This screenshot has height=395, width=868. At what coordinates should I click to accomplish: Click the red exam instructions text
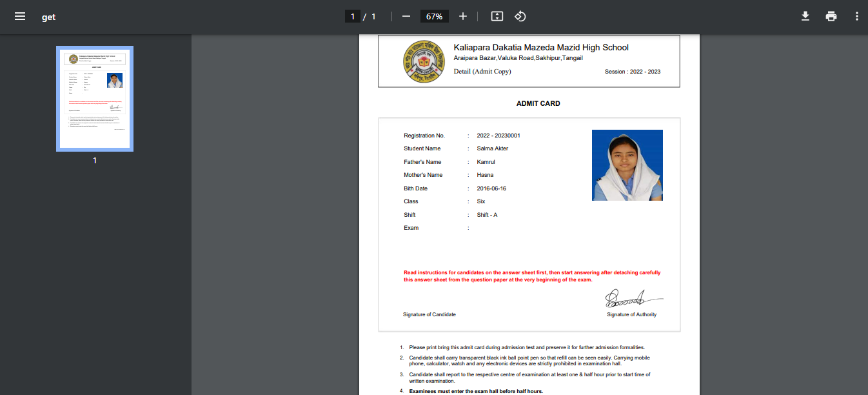(x=533, y=276)
